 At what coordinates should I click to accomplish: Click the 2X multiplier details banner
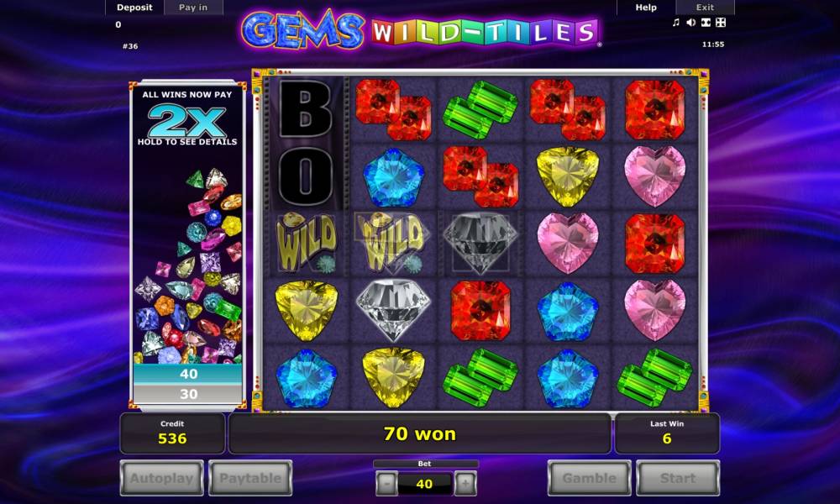[x=187, y=118]
